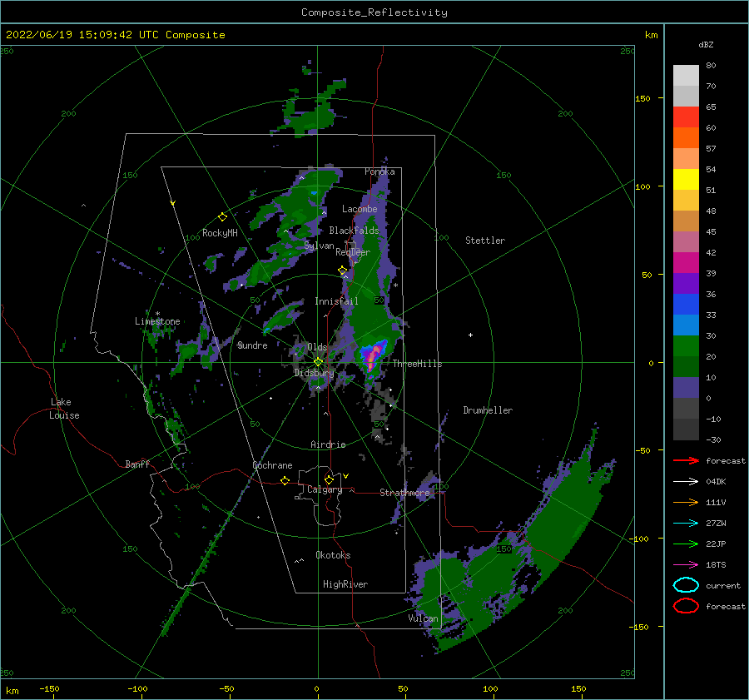Click light blue swatch between 30 and 33 dBZ
749x700 pixels.
686,325
